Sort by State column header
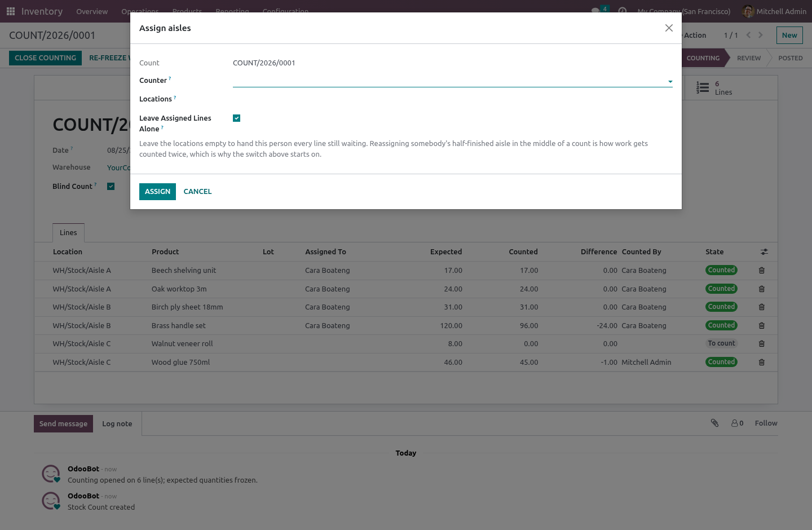Image resolution: width=812 pixels, height=530 pixels. 714,252
